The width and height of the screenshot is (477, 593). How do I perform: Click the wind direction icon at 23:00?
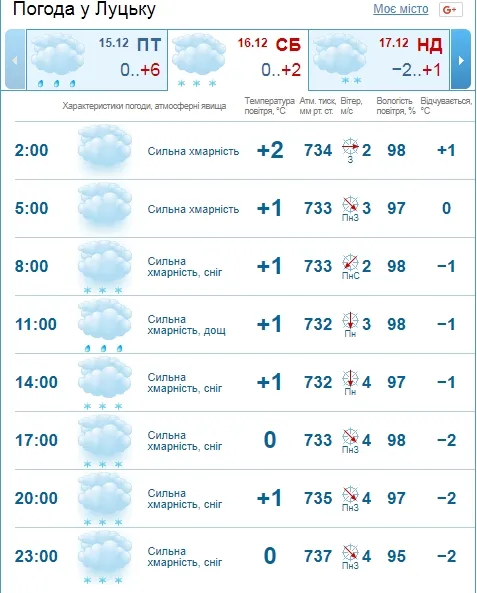click(350, 553)
